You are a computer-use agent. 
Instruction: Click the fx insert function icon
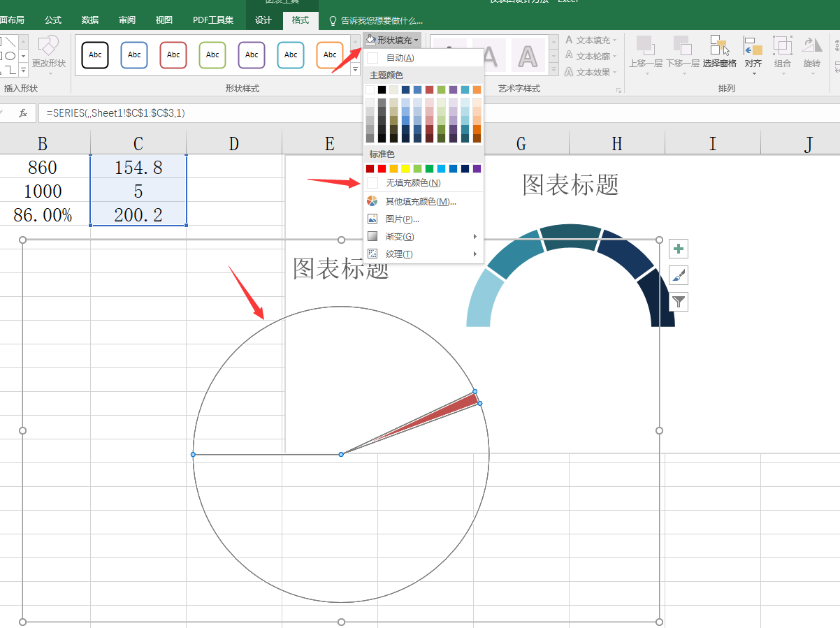tap(23, 113)
